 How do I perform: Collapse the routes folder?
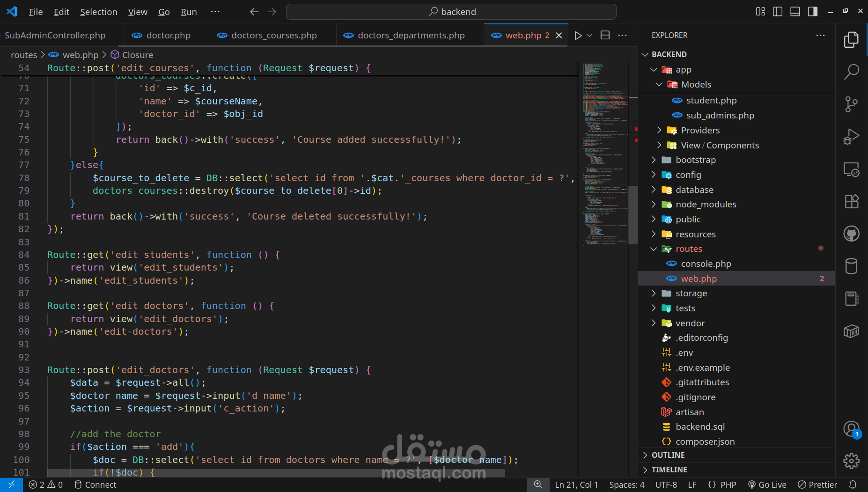click(654, 249)
